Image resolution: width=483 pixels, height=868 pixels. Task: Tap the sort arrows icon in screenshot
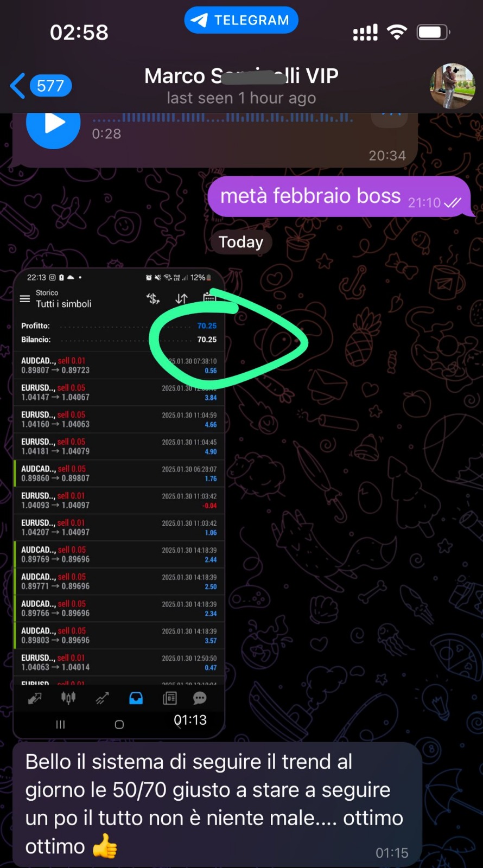181,298
